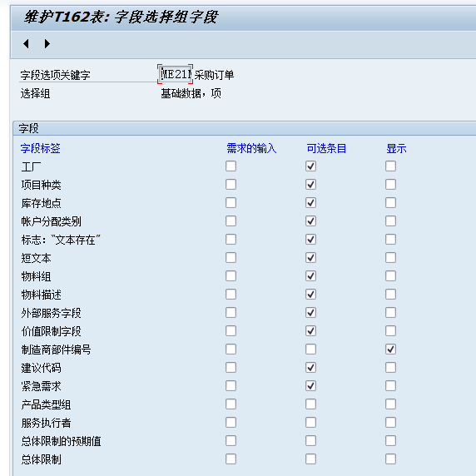Viewport: 476px width, 476px height.
Task: Check 可选条目 for 服务执行者
Action: pyautogui.click(x=310, y=423)
